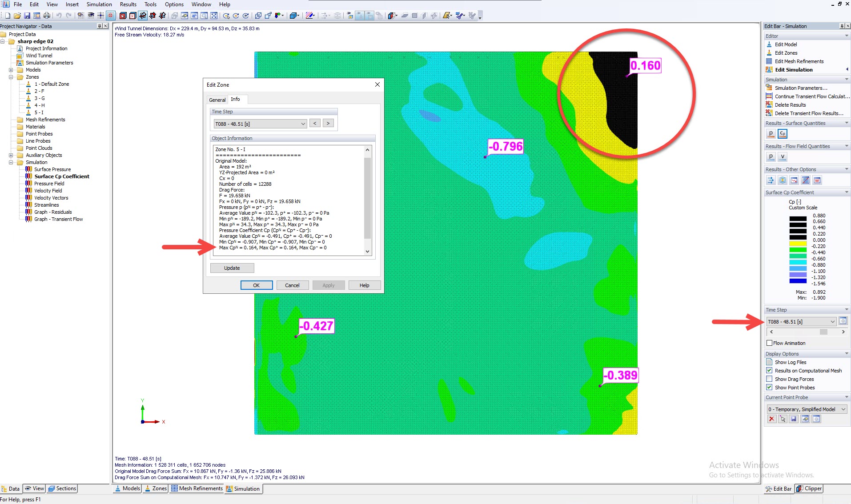Click the streamlines icon in Other Options
This screenshot has width=851, height=504.
(783, 180)
